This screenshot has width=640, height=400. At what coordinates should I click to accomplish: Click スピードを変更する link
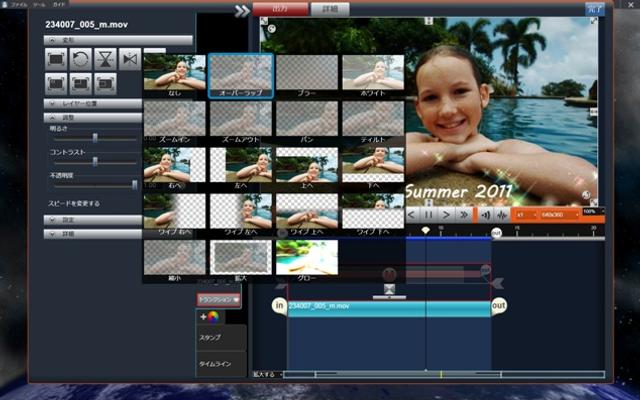74,203
